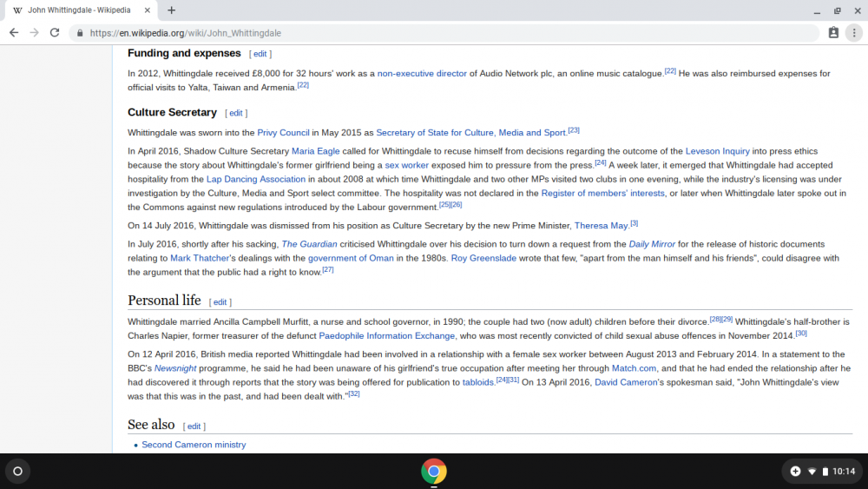The width and height of the screenshot is (868, 489).
Task: Click citation [22] after online music catalogue
Action: click(x=670, y=71)
